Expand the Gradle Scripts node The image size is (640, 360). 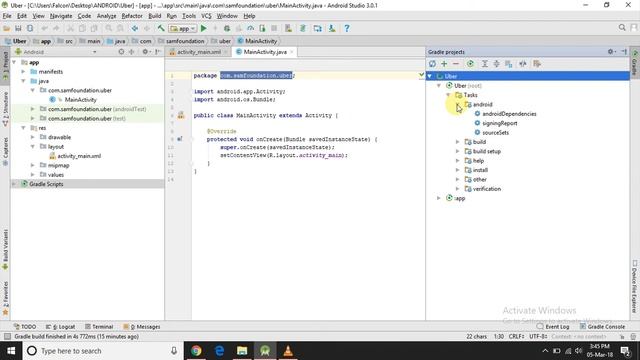pos(15,184)
